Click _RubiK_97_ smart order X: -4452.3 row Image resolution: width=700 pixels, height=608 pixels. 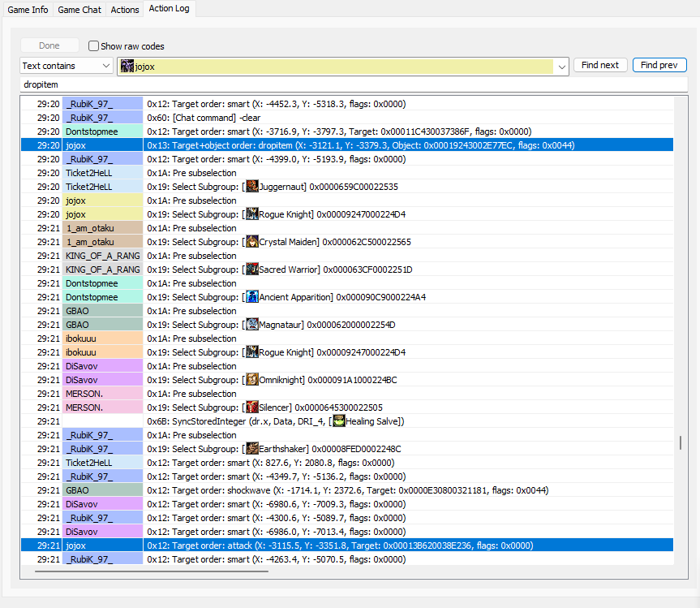pos(347,104)
